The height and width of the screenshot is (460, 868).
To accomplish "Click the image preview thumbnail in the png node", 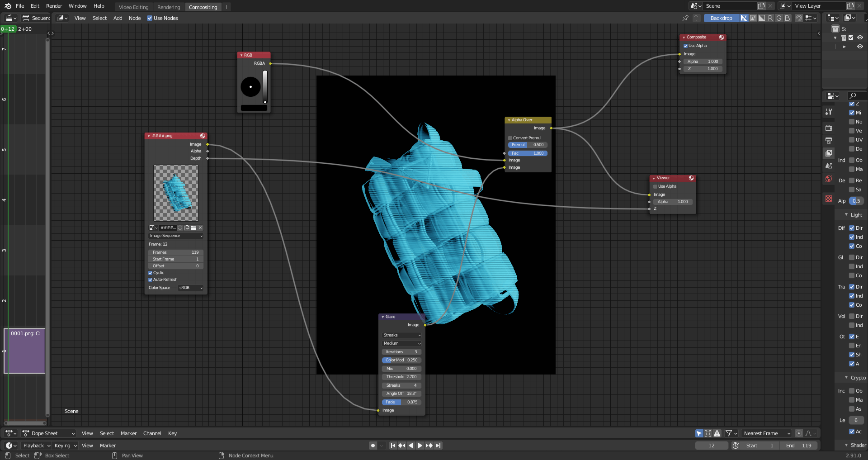I will (175, 193).
